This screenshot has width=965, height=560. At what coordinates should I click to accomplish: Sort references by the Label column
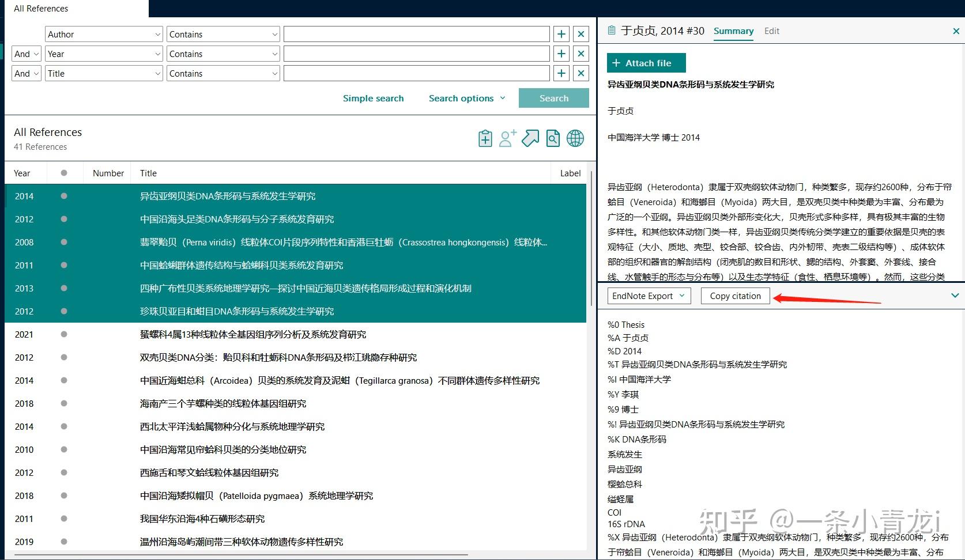pos(571,173)
